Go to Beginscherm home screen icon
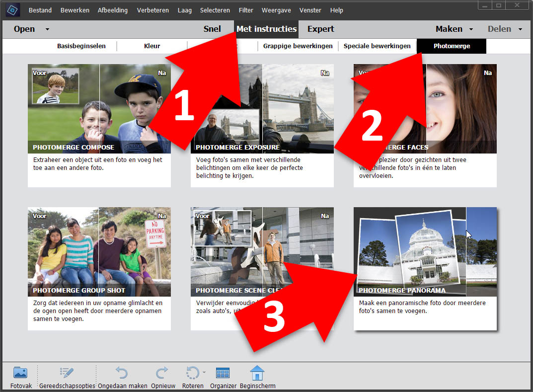 pyautogui.click(x=257, y=373)
